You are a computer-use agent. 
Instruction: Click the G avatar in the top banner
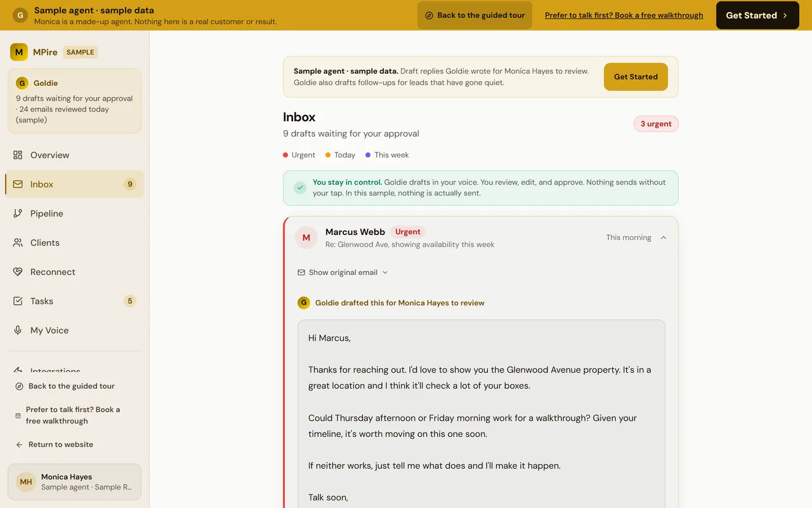pos(20,15)
